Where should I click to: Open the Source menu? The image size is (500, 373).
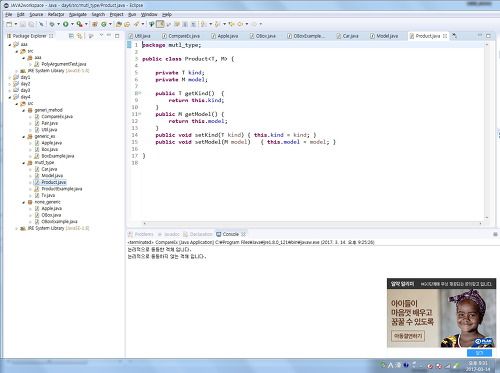36,14
